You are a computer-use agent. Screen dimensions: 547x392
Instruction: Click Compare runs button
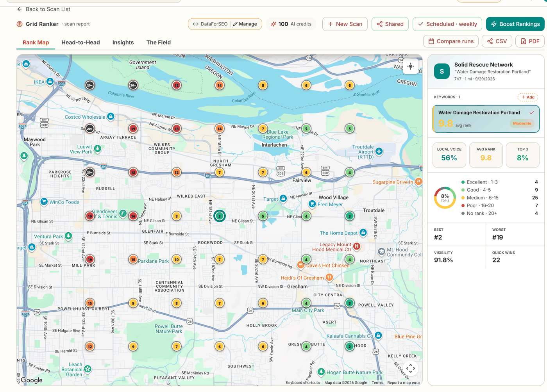tap(451, 41)
